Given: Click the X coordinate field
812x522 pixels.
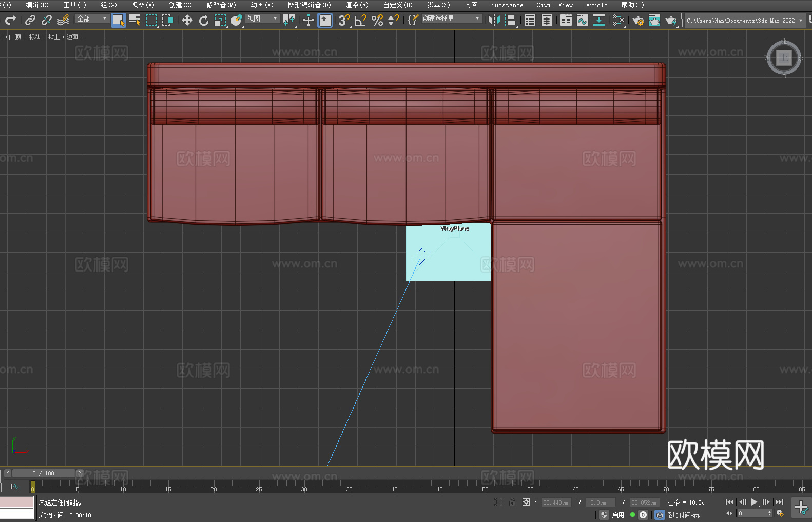Looking at the screenshot, I should pos(557,502).
